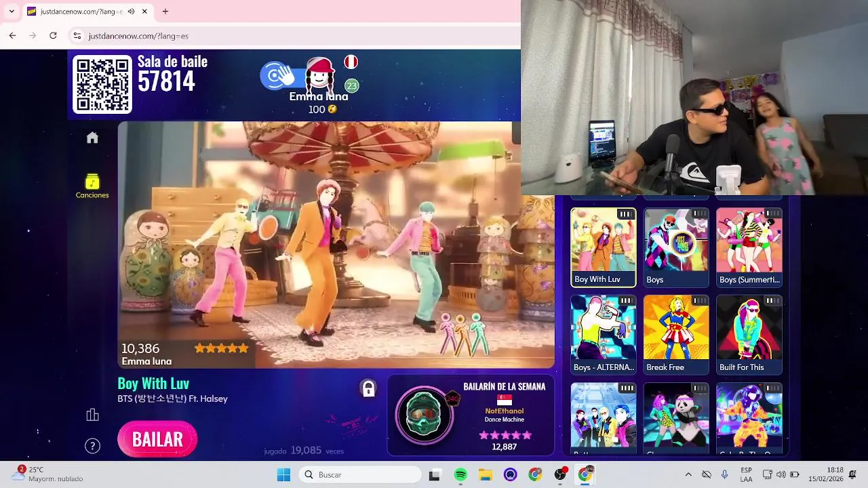Click the player name Emma luna under the avatar
The image size is (868, 488).
[318, 96]
